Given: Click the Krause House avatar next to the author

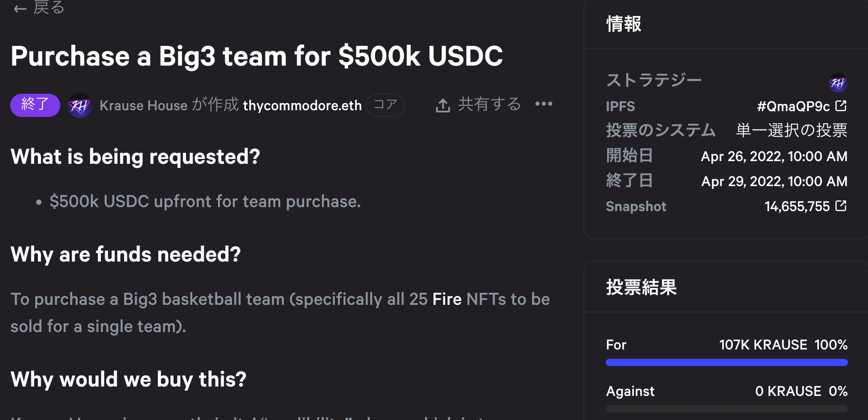Looking at the screenshot, I should pos(80,105).
